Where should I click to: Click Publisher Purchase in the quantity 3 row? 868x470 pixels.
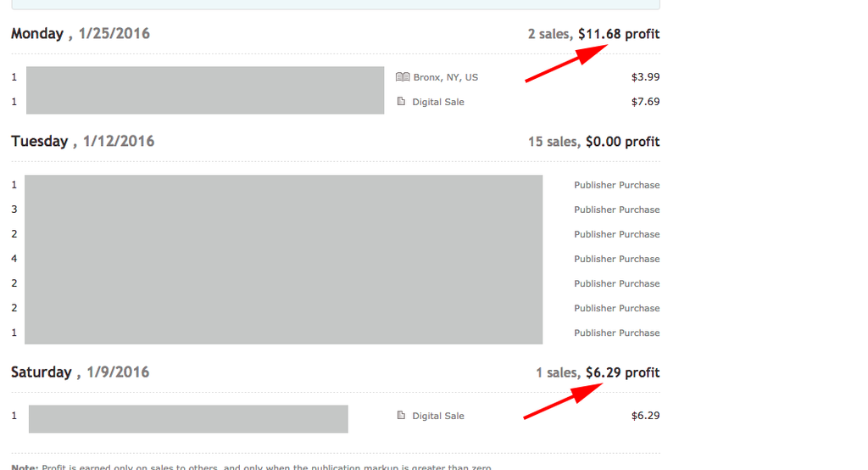point(616,210)
